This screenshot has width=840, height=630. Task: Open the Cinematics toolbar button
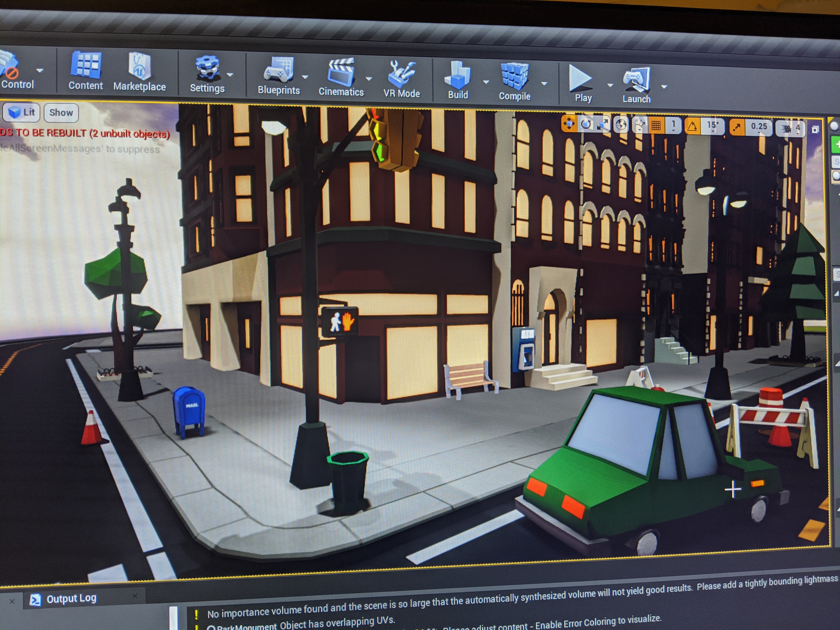(x=341, y=77)
